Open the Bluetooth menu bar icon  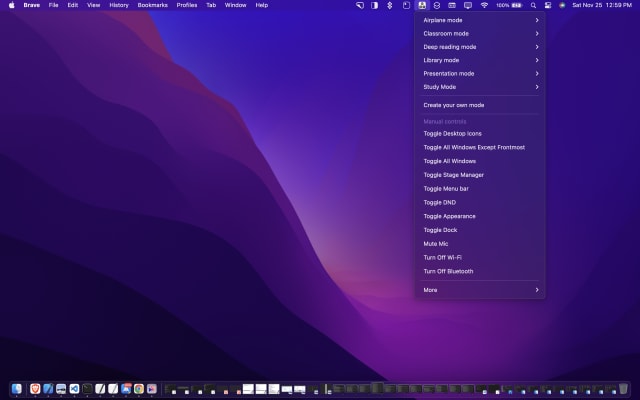pyautogui.click(x=389, y=5)
